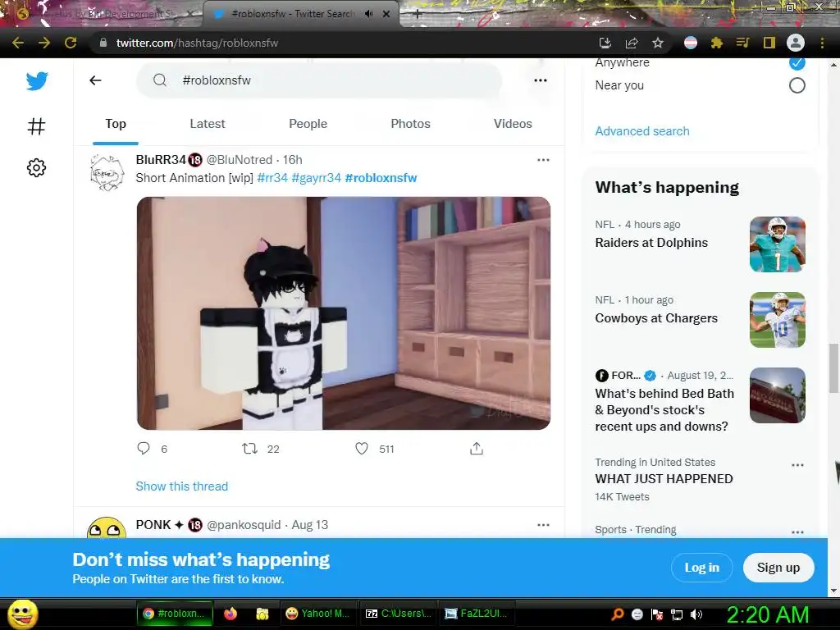Click the Sign up button
This screenshot has height=630, width=840.
pyautogui.click(x=778, y=568)
